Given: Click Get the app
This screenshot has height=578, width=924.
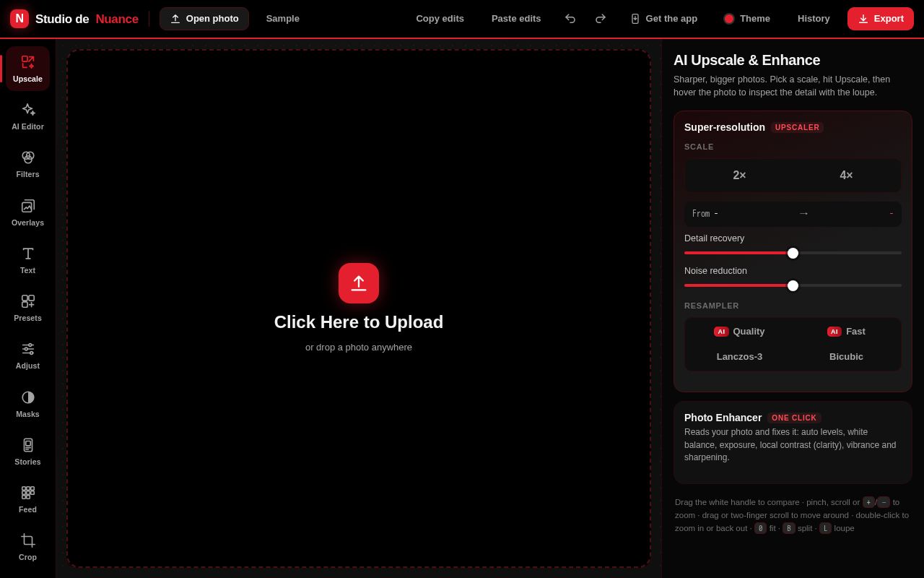Looking at the screenshot, I should click(x=664, y=19).
